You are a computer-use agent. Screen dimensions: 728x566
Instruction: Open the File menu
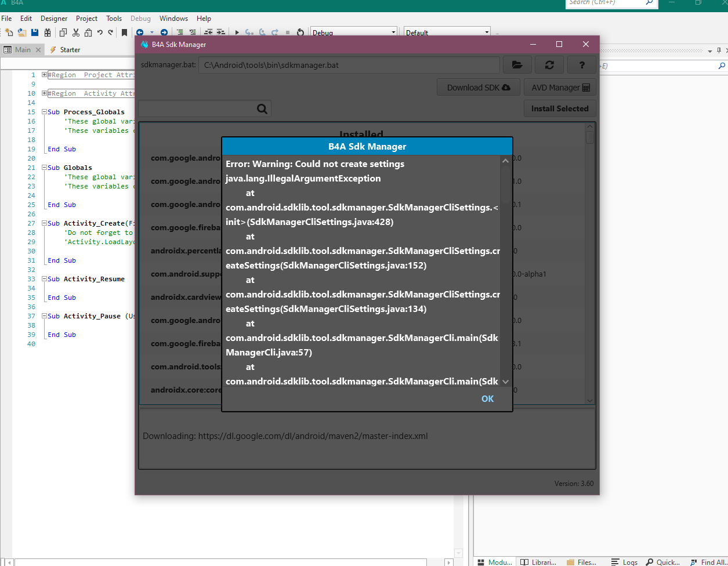[x=6, y=19]
